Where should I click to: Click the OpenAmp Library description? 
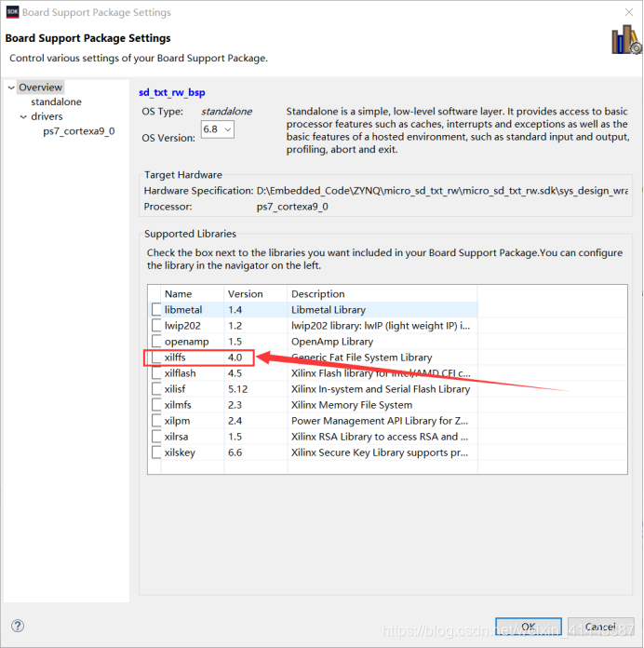coord(332,342)
